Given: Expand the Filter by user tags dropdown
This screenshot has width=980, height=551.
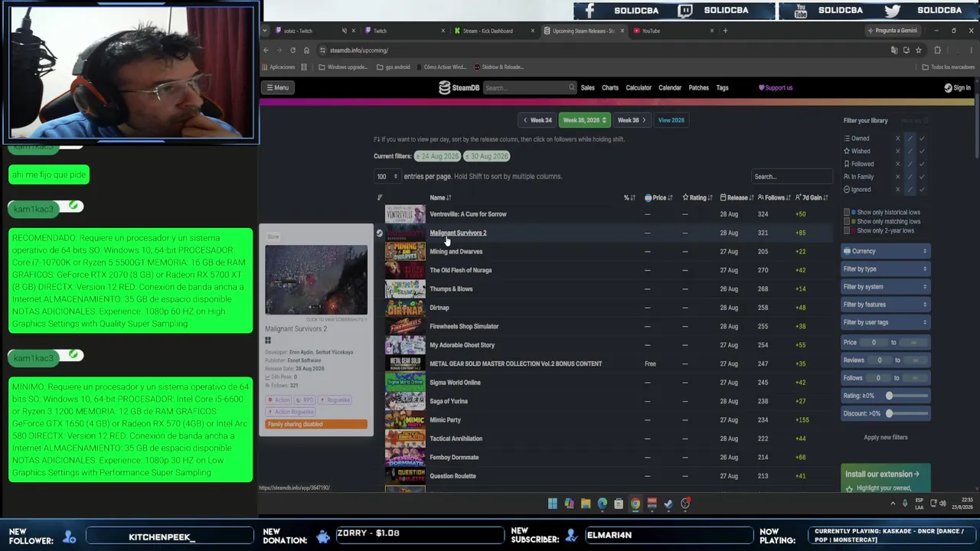Looking at the screenshot, I should pyautogui.click(x=885, y=322).
